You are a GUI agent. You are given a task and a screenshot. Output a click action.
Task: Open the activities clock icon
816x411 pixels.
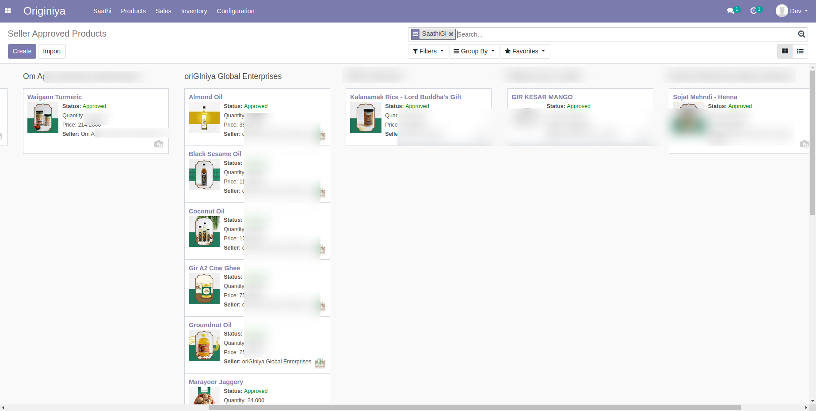tap(753, 11)
